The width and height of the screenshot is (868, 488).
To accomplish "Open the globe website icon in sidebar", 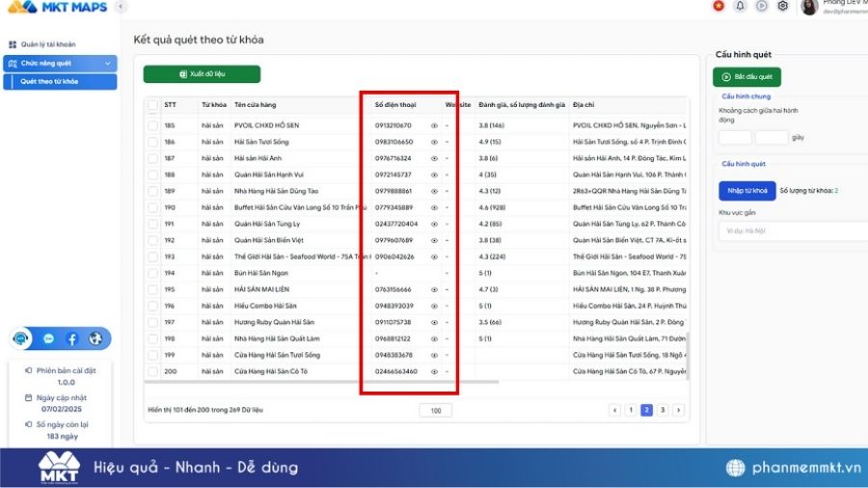I will pos(95,339).
